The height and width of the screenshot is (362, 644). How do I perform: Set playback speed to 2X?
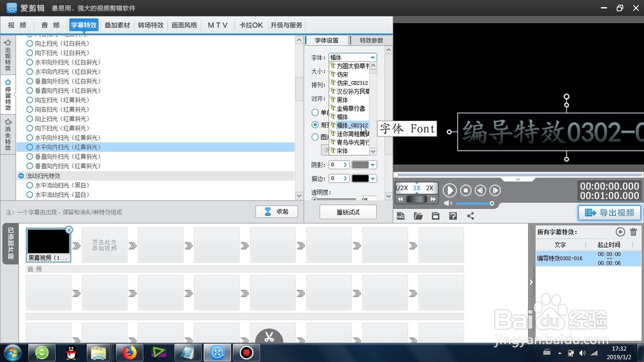click(x=430, y=188)
